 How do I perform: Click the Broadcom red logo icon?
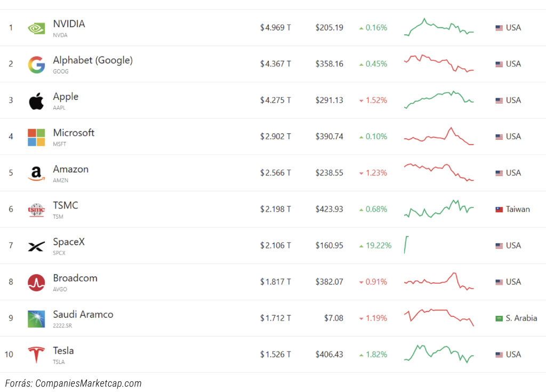tap(36, 283)
